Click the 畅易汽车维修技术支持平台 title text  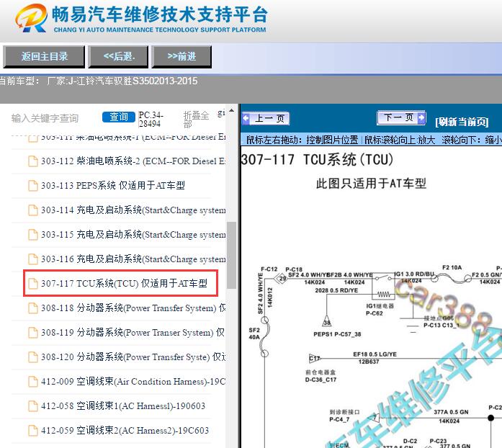[x=159, y=14]
